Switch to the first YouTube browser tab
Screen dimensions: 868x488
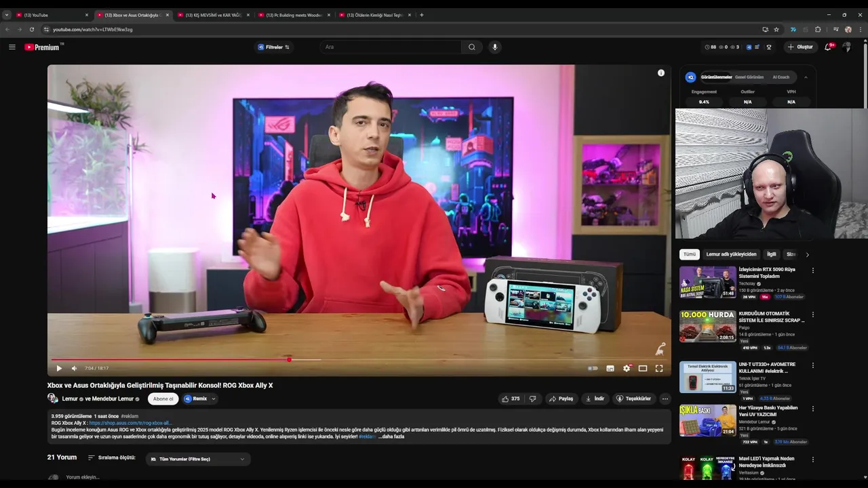[x=51, y=15]
